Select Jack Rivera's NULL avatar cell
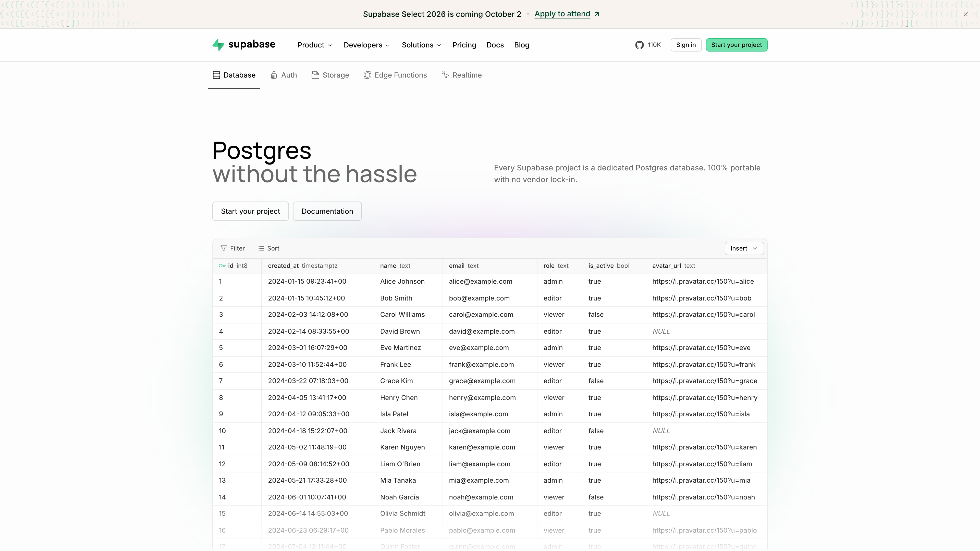 click(706, 430)
